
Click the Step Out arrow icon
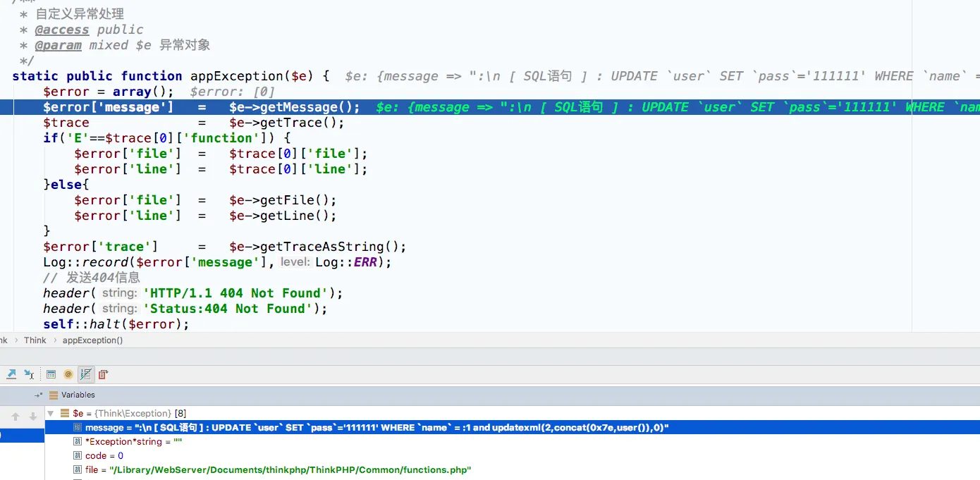pyautogui.click(x=11, y=374)
